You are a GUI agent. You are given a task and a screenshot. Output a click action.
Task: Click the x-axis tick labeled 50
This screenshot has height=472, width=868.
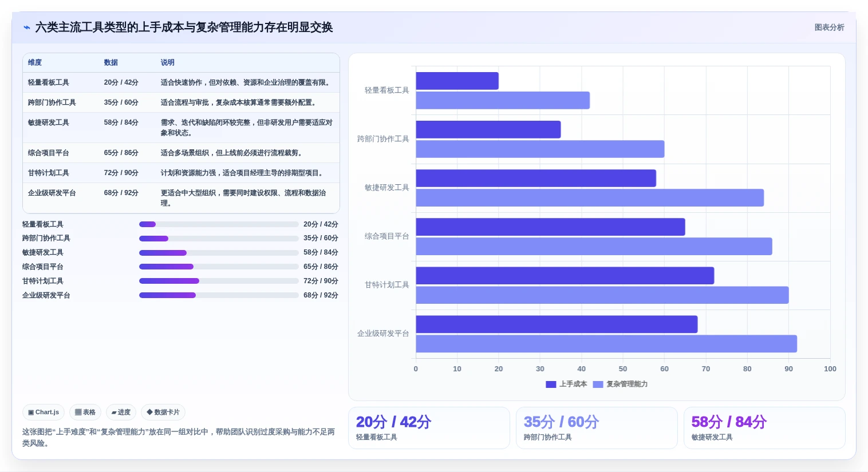623,369
